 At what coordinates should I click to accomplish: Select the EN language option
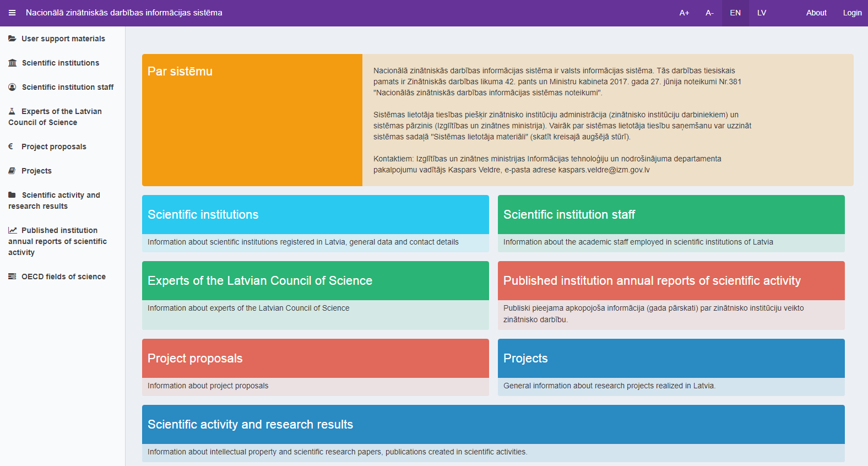click(x=735, y=13)
